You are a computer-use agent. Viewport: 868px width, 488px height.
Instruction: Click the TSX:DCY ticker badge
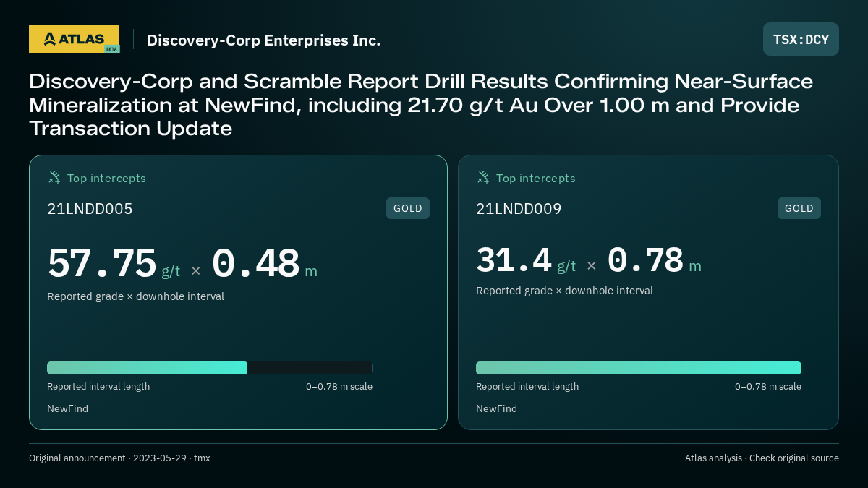click(801, 39)
